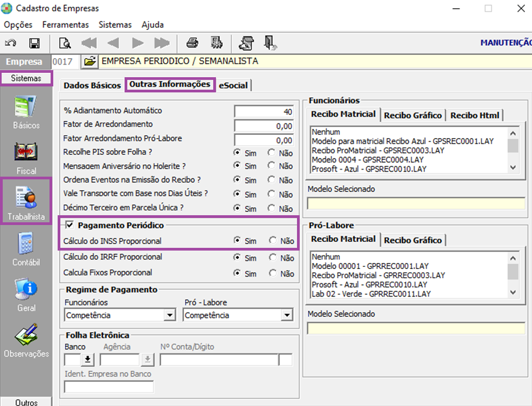This screenshot has height=406, width=532.
Task: Click the Outros button at sidebar bottom
Action: tap(26, 402)
